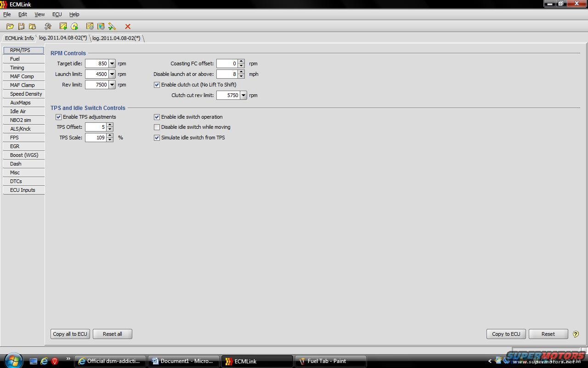This screenshot has height=368, width=588.
Task: Switch to Fuel Tab - Paint in taskbar
Action: pos(330,361)
